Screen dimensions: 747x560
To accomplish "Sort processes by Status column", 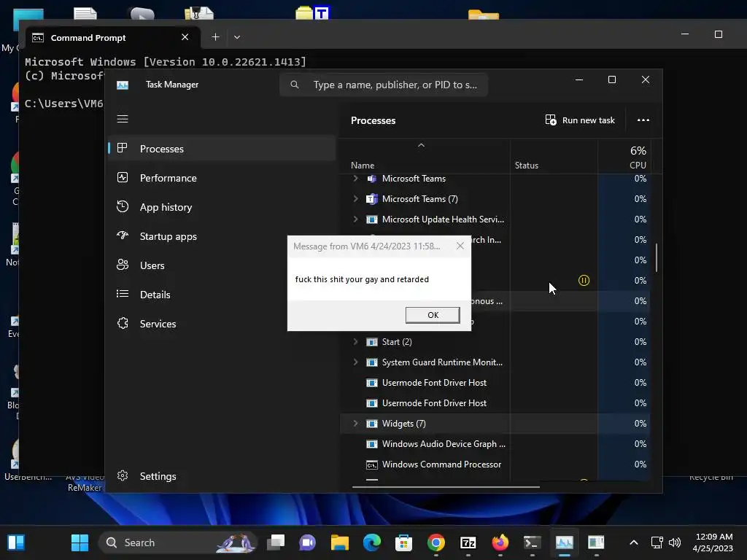I will tap(527, 166).
